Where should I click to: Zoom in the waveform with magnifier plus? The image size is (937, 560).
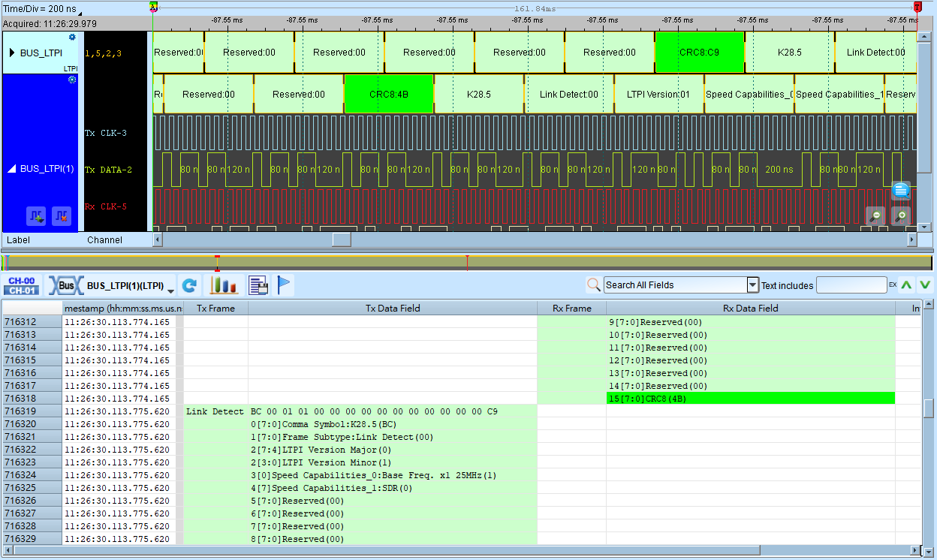coord(901,216)
